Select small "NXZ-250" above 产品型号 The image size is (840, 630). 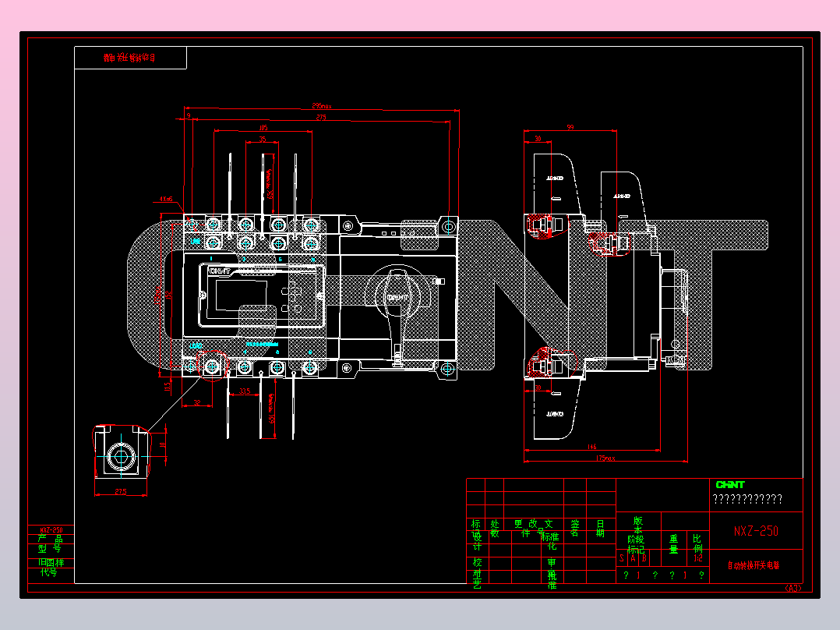(x=51, y=529)
